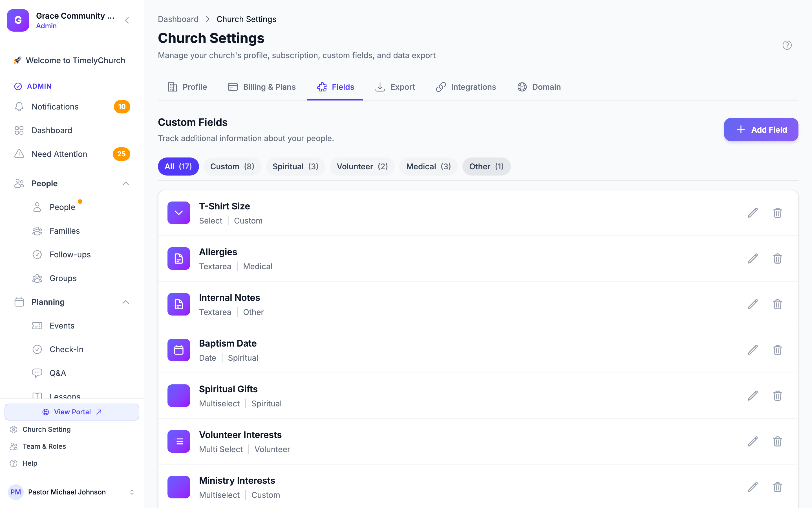
Task: Click the Allergies textarea type icon
Action: (178, 258)
